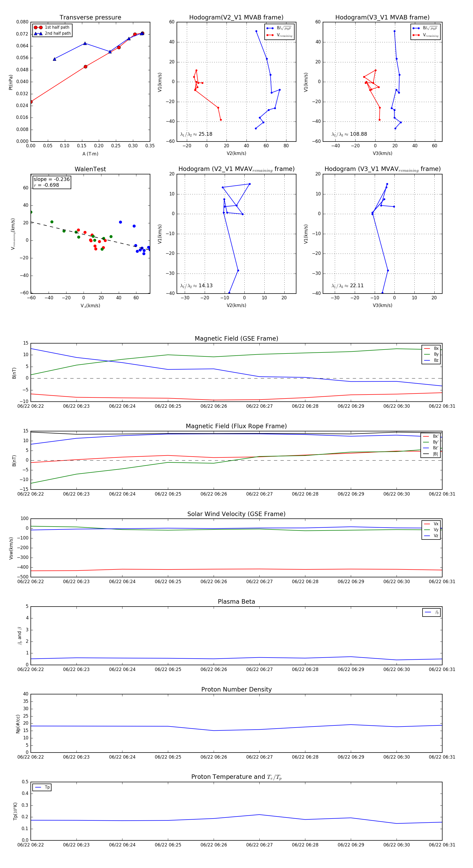The image size is (473, 868).
Task: Click 'Hodogram(V3_V1 MVAB frame)' title
Action: 382,18
